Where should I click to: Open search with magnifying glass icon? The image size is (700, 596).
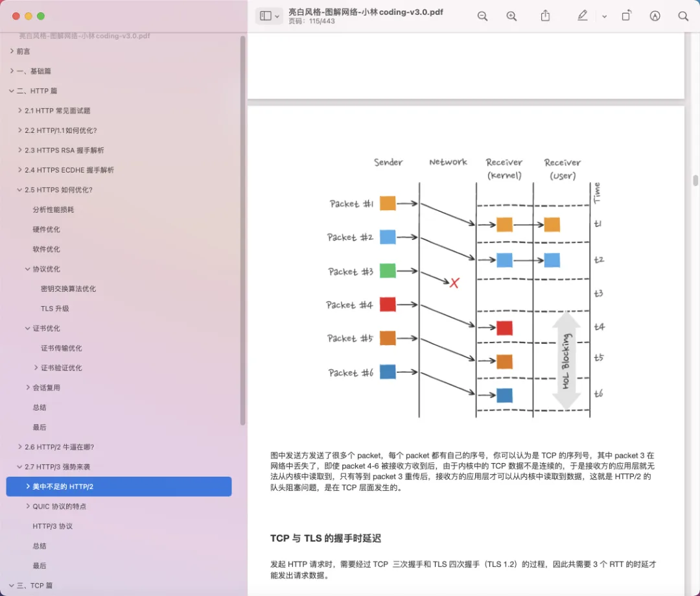[683, 16]
